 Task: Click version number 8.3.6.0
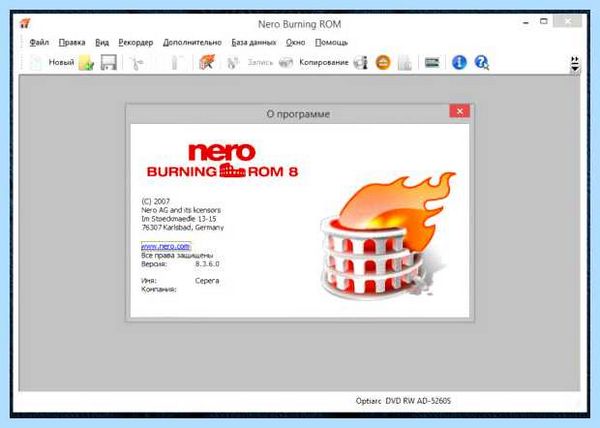(207, 264)
